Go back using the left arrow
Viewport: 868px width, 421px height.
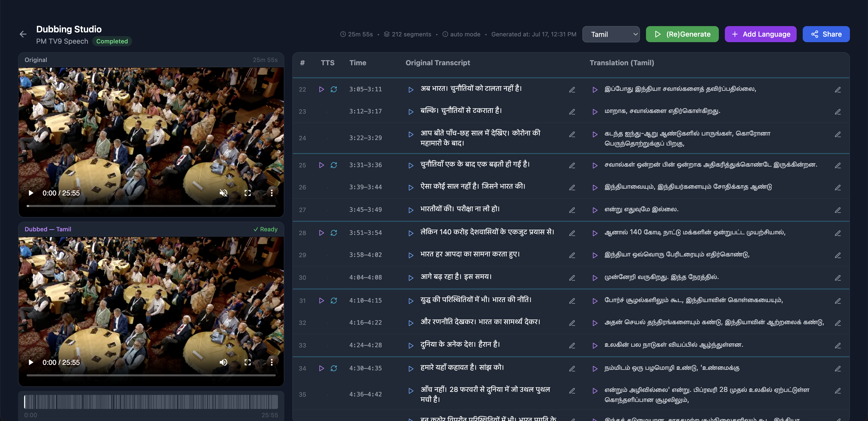pos(23,34)
